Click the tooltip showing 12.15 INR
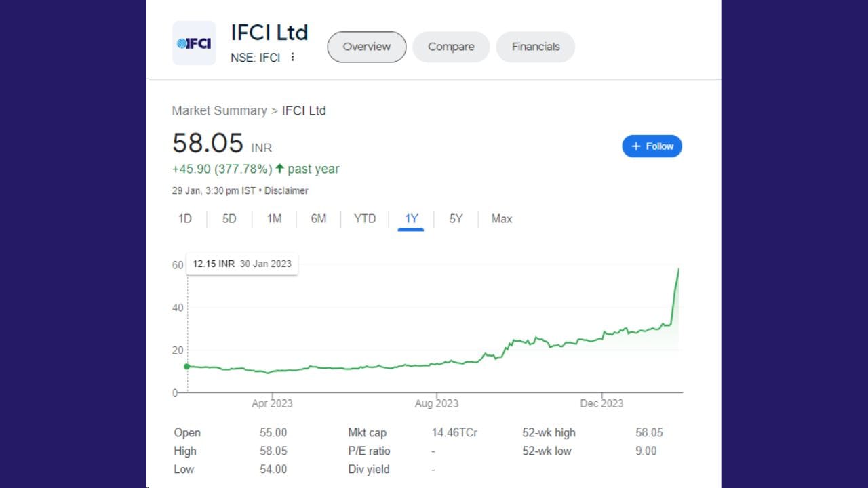Viewport: 868px width, 488px height. (241, 264)
